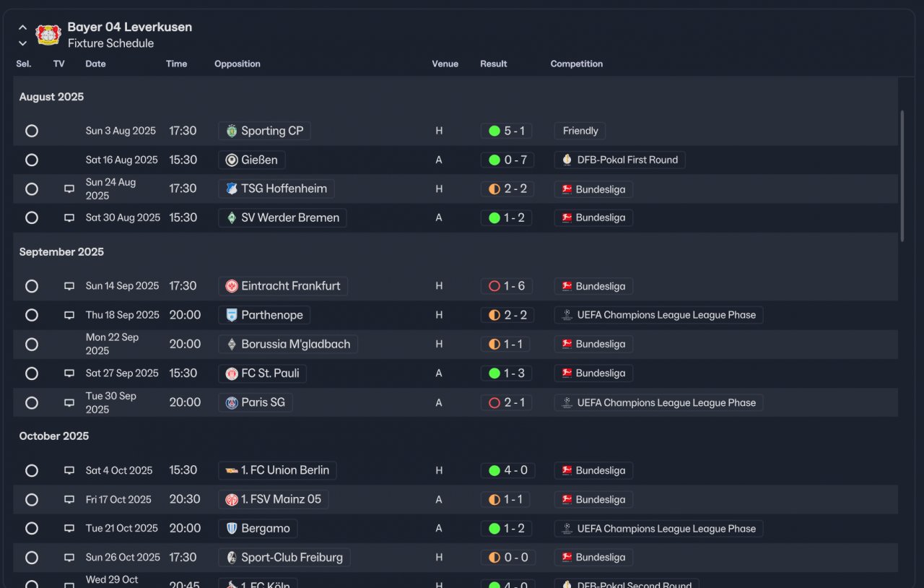The height and width of the screenshot is (588, 924).
Task: Sort fixtures by the Opposition column header
Action: pos(237,64)
